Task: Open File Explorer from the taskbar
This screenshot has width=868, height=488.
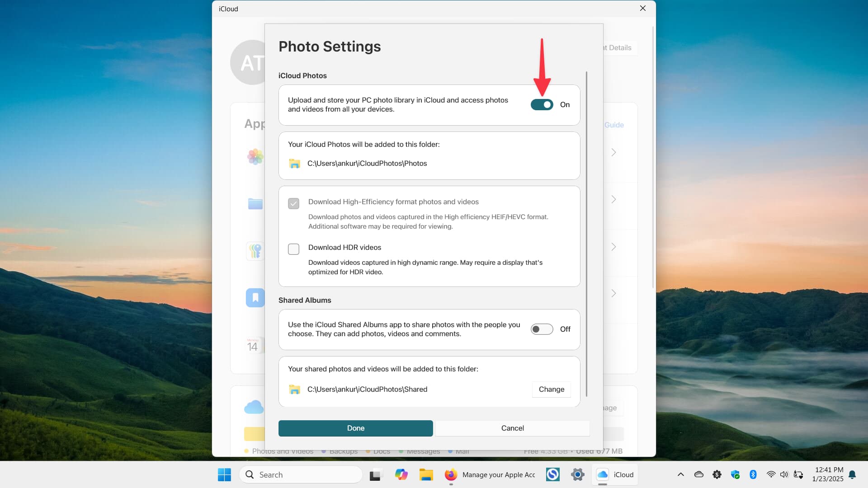Action: tap(426, 474)
